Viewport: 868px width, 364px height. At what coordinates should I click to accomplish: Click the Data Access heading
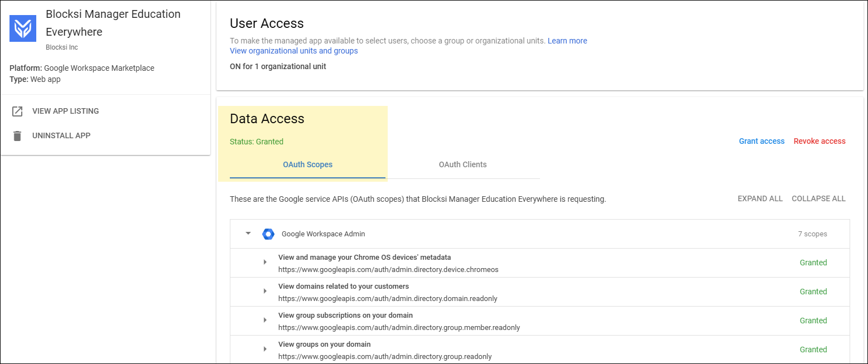coord(267,119)
